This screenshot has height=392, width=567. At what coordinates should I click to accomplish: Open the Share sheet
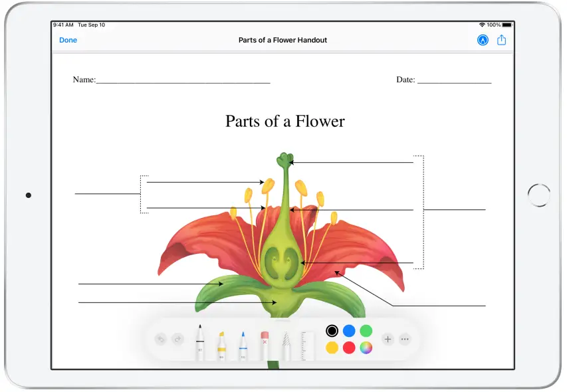click(x=502, y=39)
